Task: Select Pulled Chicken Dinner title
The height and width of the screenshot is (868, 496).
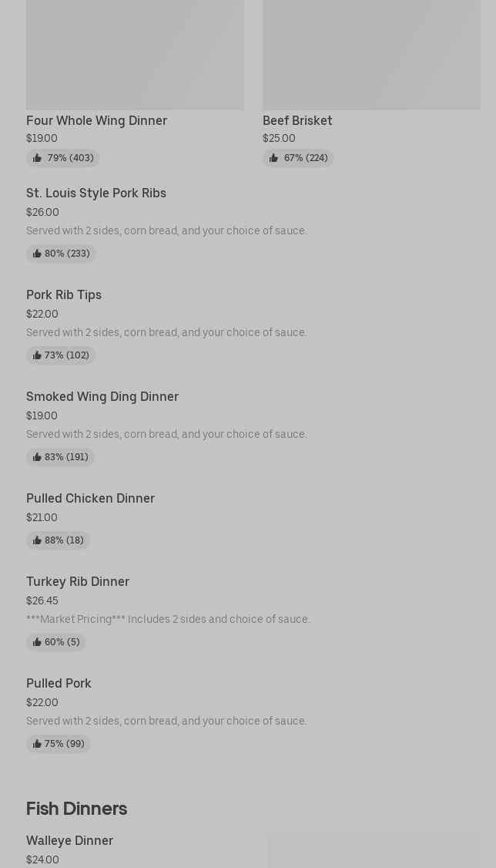Action: pyautogui.click(x=90, y=499)
